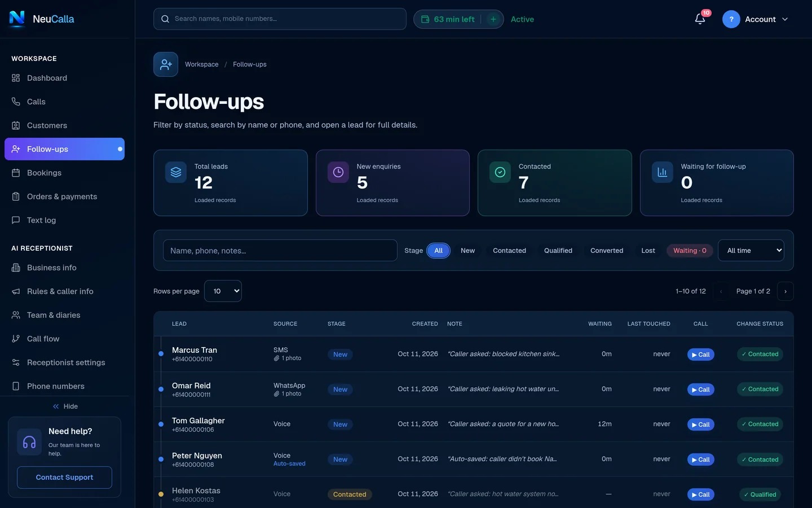This screenshot has height=508, width=812.
Task: Mark Omar Reid as Contacted
Action: [760, 389]
